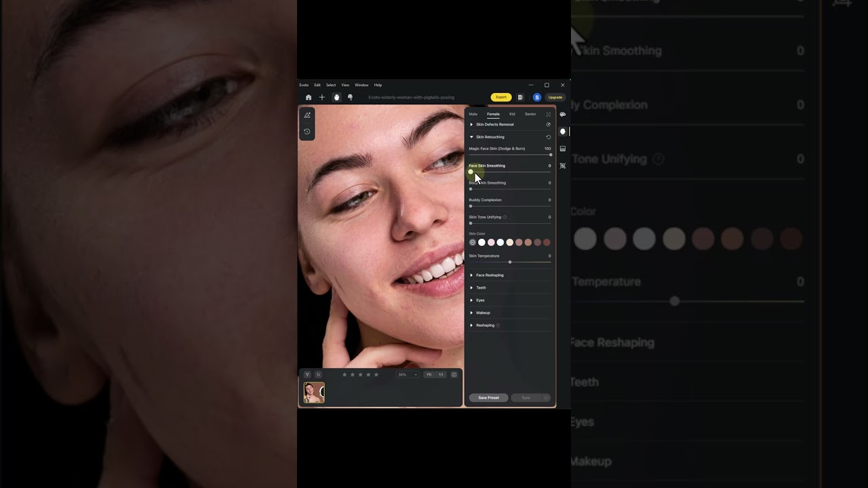Open the background adjustments sidebar icon

[x=562, y=148]
